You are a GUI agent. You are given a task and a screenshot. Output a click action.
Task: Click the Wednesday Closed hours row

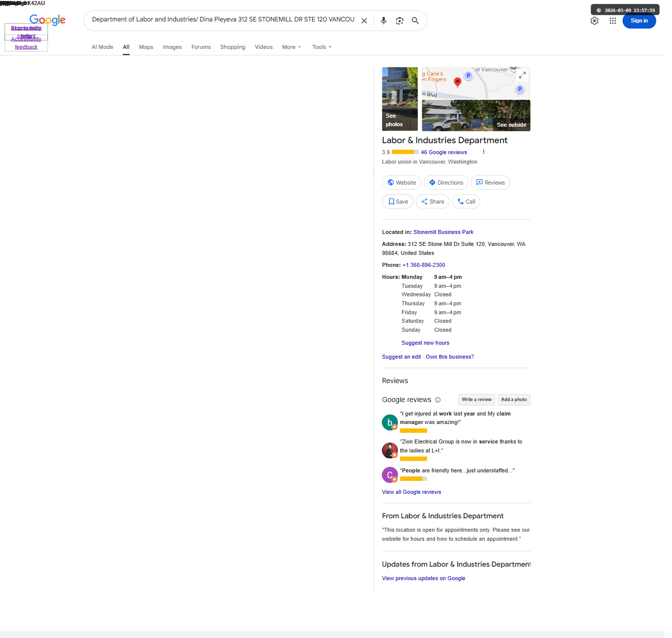point(426,295)
